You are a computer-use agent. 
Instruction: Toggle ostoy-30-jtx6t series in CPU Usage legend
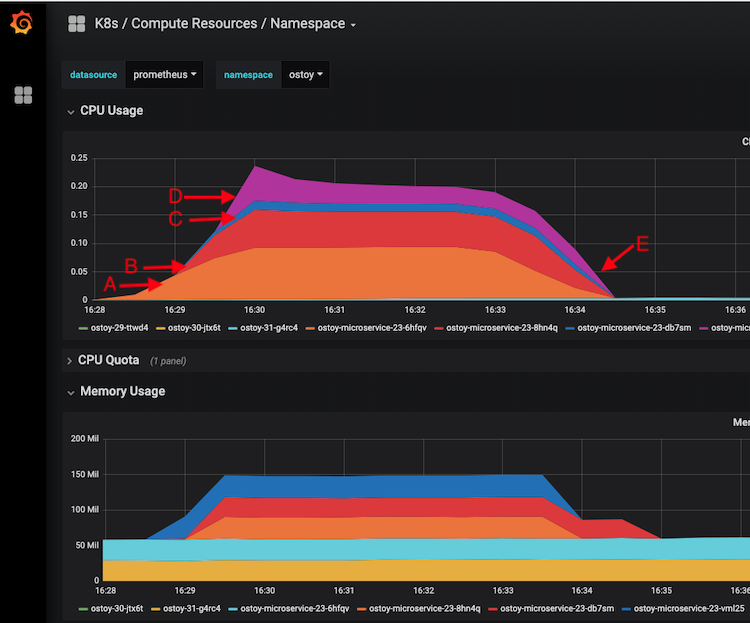click(194, 328)
